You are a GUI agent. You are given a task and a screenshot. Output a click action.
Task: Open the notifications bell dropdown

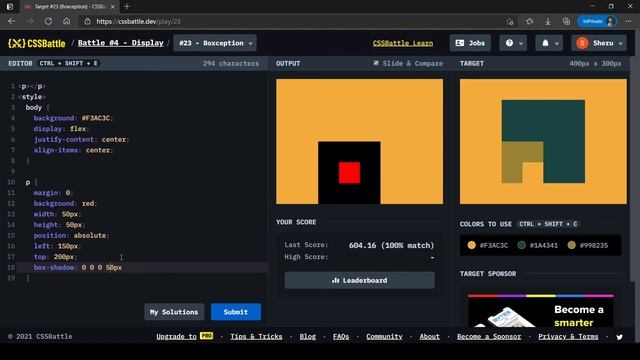549,43
